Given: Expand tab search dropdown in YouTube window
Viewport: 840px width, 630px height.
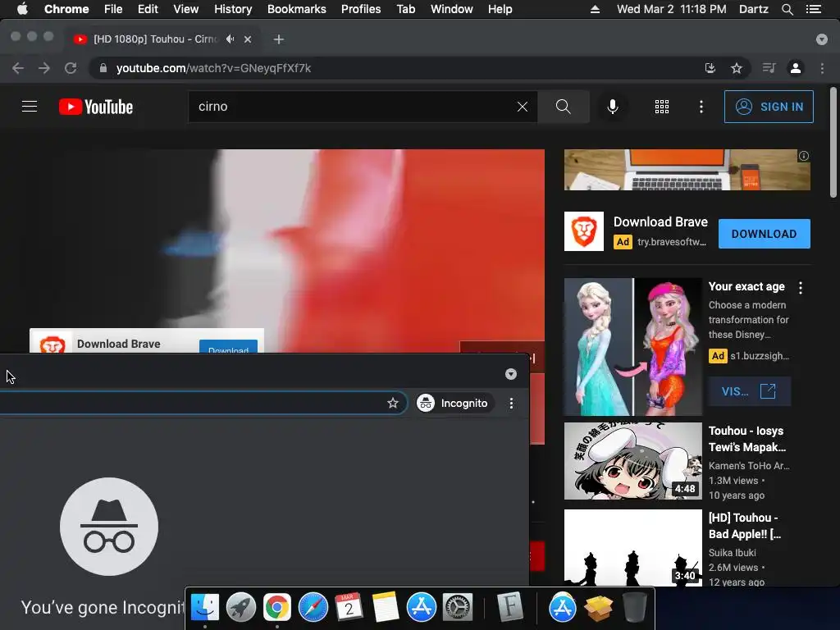Looking at the screenshot, I should click(822, 39).
